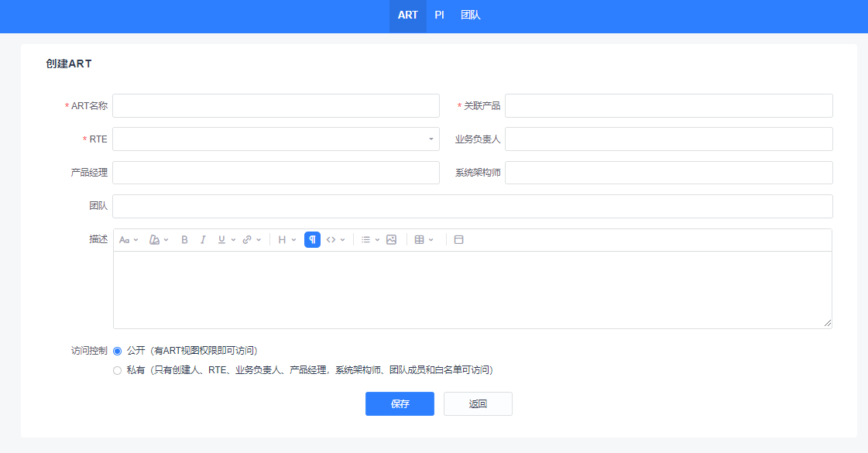The width and height of the screenshot is (868, 453).
Task: Click the 保存 button
Action: (x=400, y=403)
